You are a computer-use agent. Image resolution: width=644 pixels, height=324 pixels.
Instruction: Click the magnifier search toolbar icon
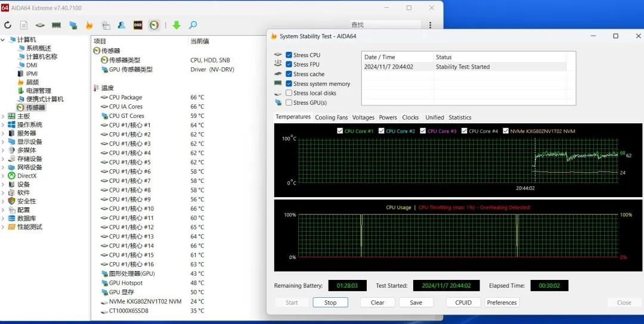pos(193,25)
